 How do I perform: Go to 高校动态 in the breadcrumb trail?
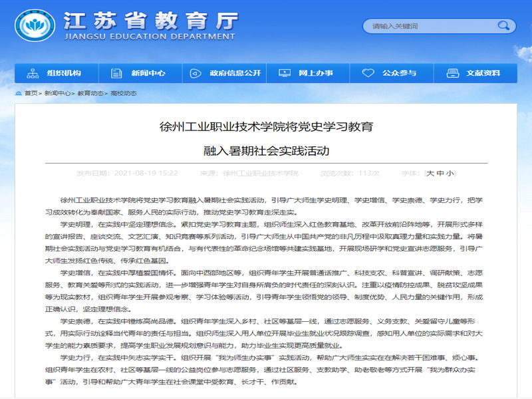tap(123, 94)
